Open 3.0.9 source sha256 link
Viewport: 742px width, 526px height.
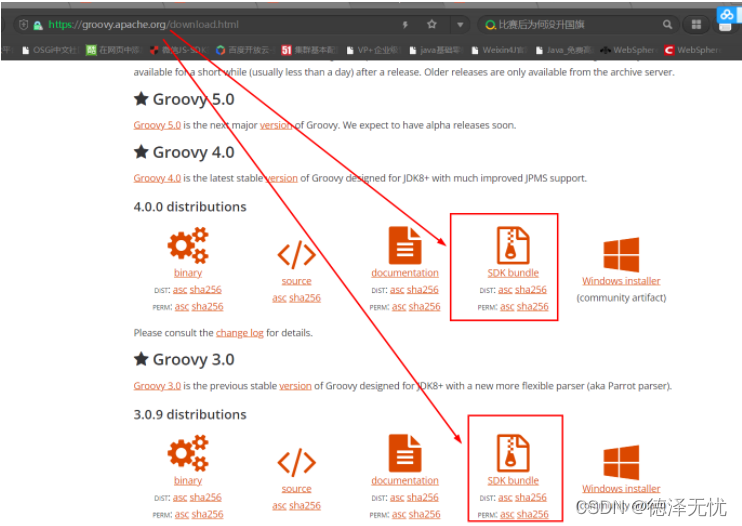305,506
